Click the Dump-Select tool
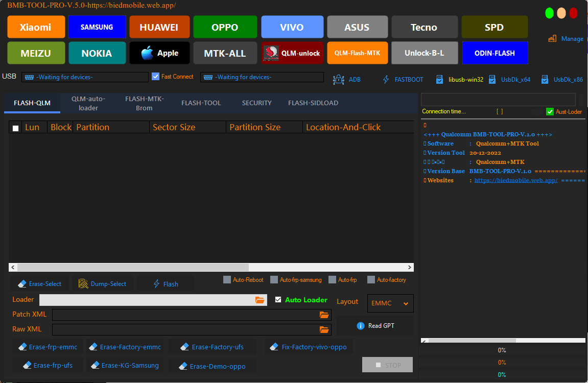 click(x=102, y=283)
